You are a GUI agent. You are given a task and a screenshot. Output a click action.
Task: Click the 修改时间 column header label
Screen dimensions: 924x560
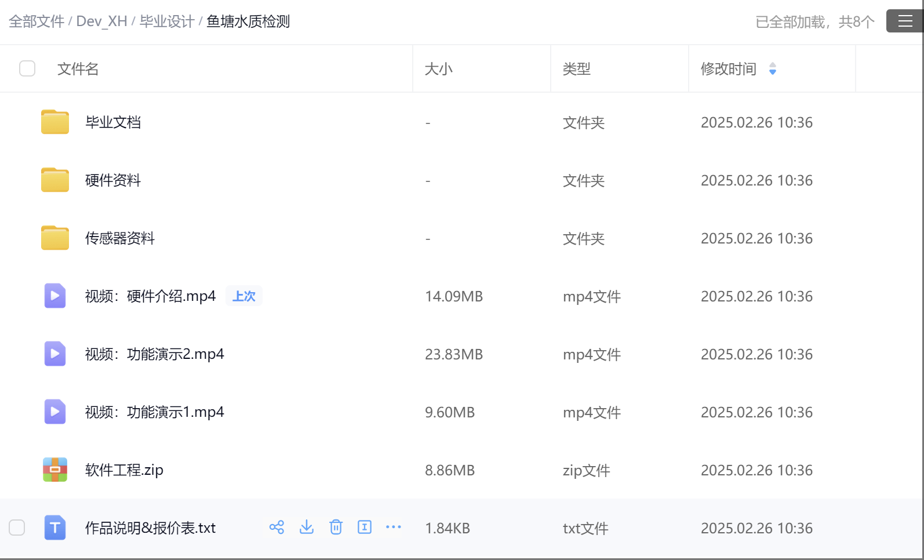(729, 69)
